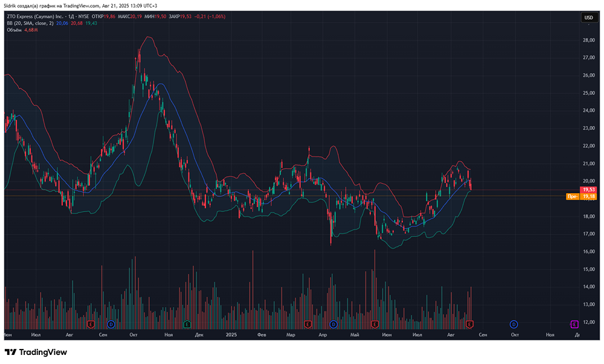604x364 pixels.
Task: Click the TradingView logo at bottom left
Action: click(x=36, y=352)
